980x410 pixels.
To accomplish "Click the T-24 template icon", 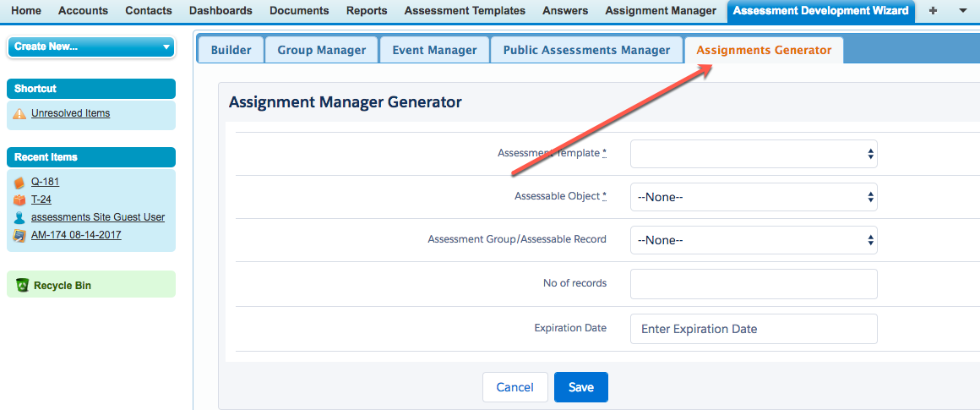I will [x=19, y=200].
